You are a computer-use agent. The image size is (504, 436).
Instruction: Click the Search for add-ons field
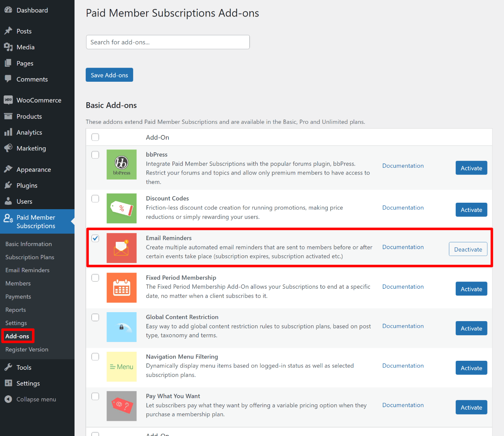pos(168,42)
